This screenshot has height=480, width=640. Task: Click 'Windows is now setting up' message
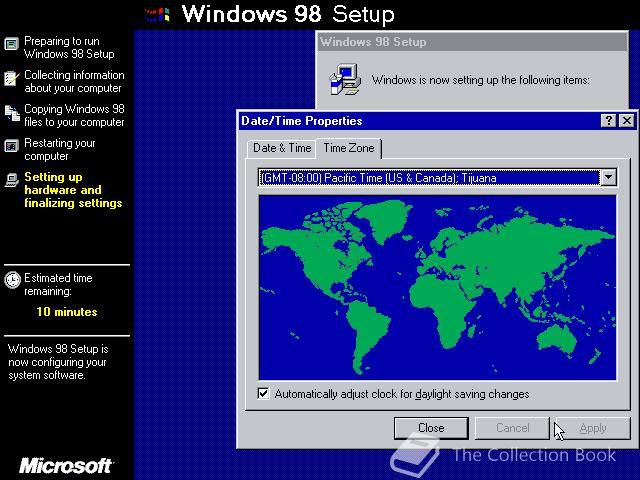pyautogui.click(x=480, y=80)
